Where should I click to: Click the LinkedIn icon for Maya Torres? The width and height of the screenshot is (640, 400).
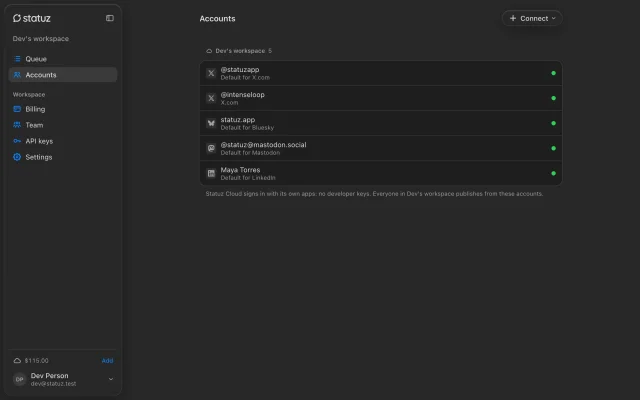[211, 173]
